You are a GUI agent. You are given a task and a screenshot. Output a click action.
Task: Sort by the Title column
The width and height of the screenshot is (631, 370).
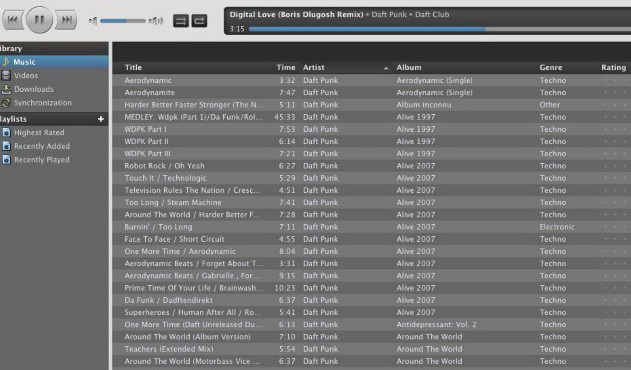tap(133, 67)
